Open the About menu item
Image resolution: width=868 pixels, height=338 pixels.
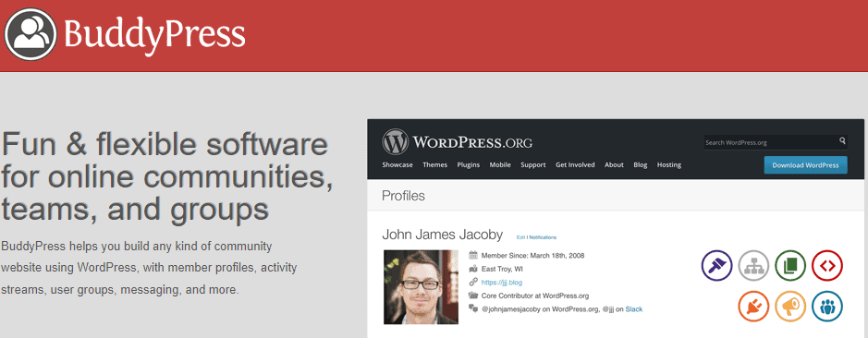(x=614, y=165)
